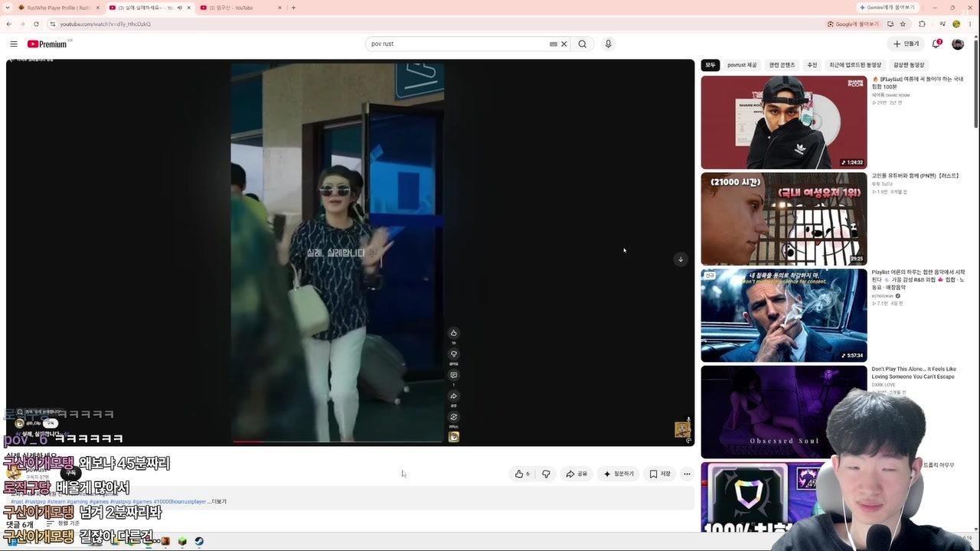This screenshot has width=980, height=551.
Task: Go to next Short with down arrow
Action: click(x=681, y=259)
